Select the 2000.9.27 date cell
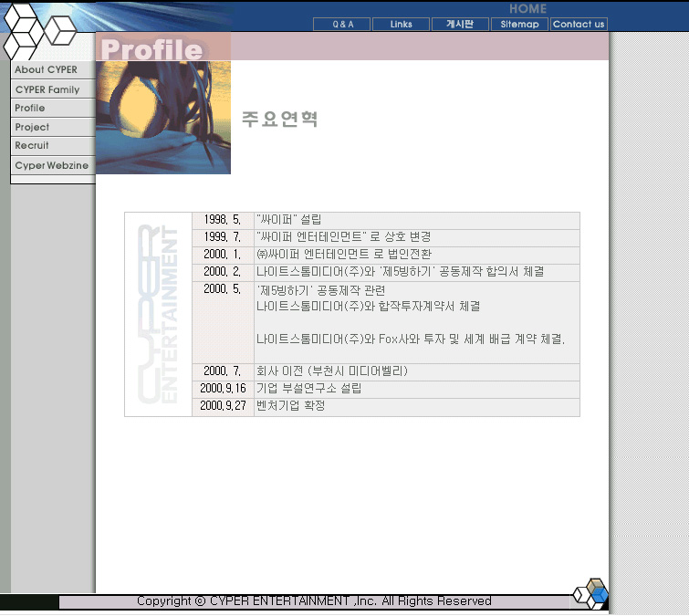The height and width of the screenshot is (616, 689). click(223, 406)
